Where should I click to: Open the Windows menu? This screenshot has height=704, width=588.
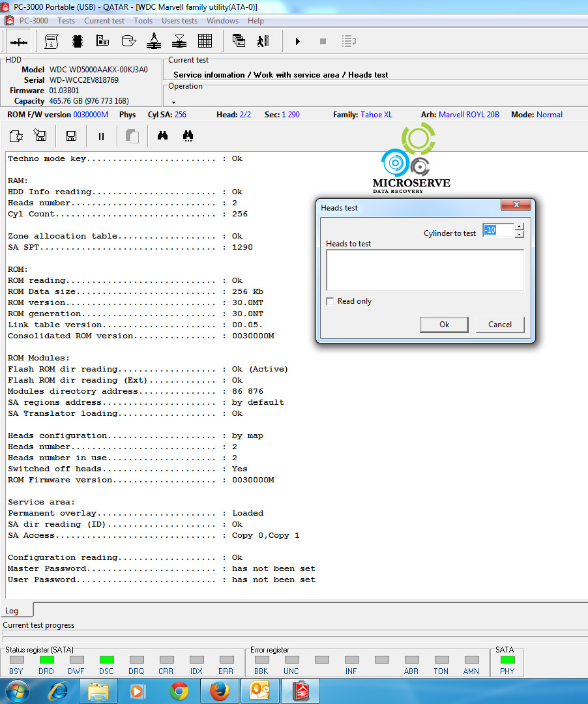[x=223, y=21]
